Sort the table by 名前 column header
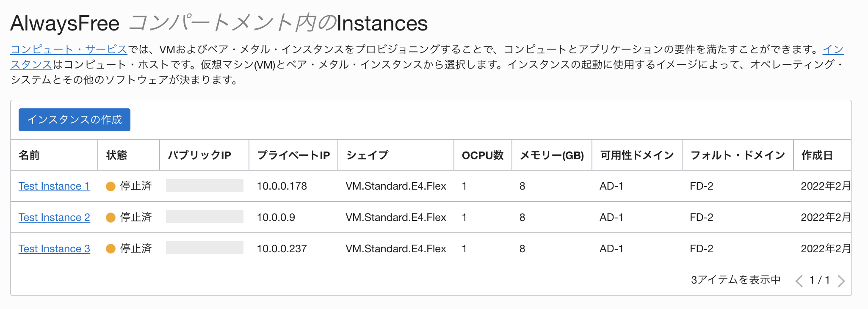This screenshot has width=868, height=309. (x=29, y=155)
